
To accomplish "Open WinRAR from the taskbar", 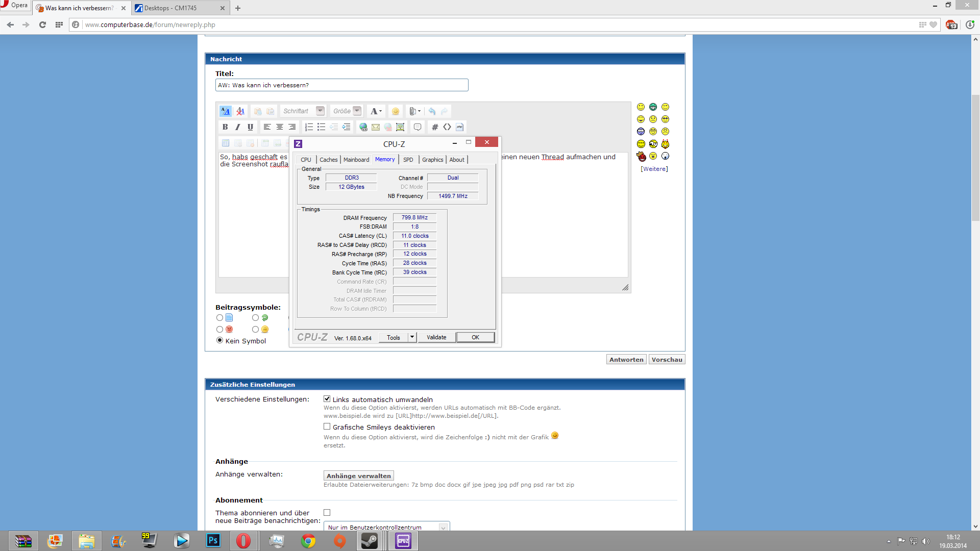I will (23, 541).
